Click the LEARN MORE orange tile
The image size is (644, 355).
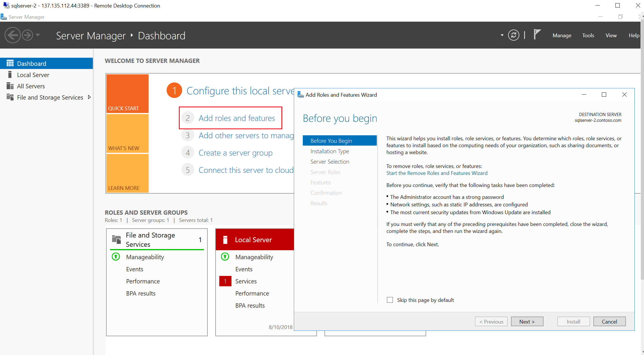127,173
